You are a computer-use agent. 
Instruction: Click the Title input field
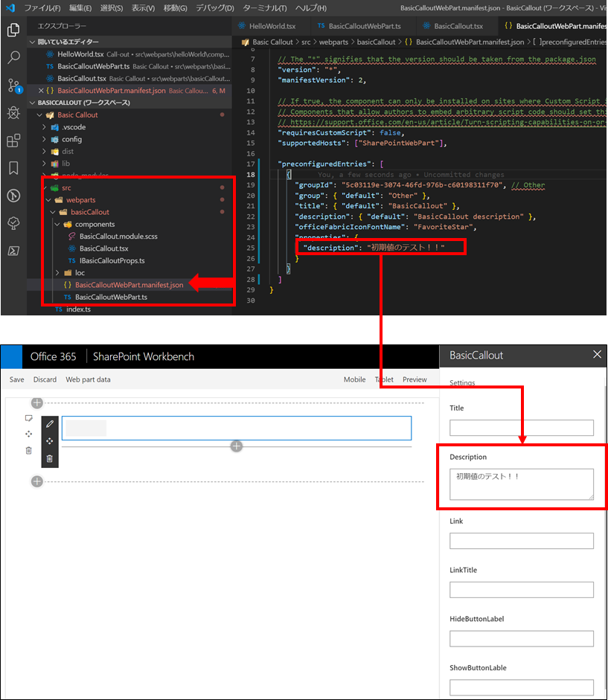click(522, 428)
